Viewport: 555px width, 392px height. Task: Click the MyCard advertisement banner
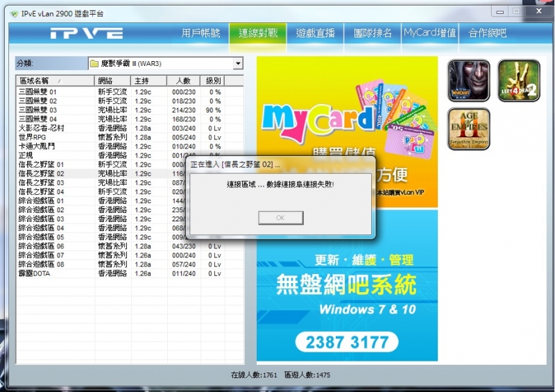point(347,132)
